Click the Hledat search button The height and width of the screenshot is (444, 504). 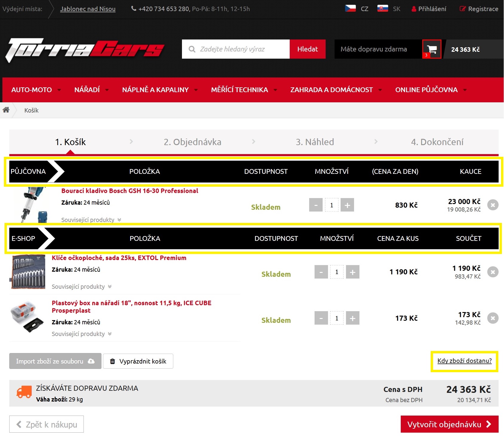(x=308, y=49)
